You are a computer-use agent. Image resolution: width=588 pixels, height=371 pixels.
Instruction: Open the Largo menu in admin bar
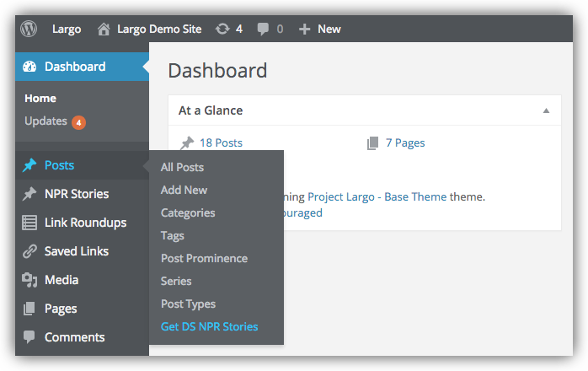tap(67, 29)
